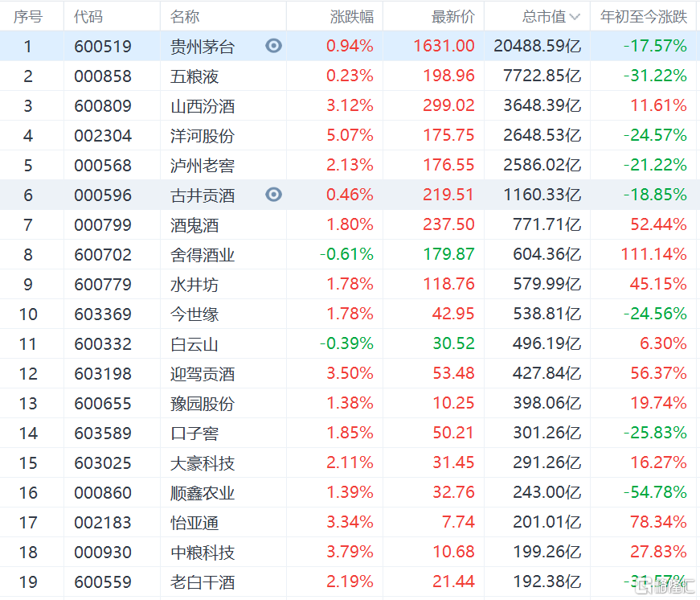Click stock code 000860
The height and width of the screenshot is (600, 700).
coord(103,493)
